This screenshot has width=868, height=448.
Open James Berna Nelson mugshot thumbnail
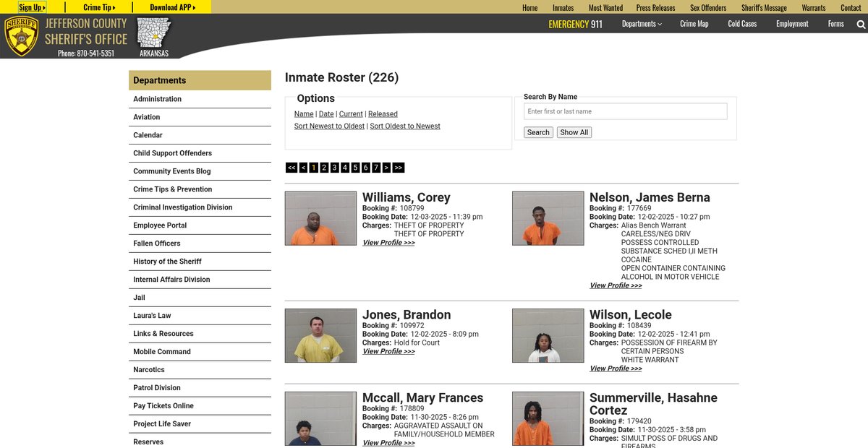coord(548,218)
